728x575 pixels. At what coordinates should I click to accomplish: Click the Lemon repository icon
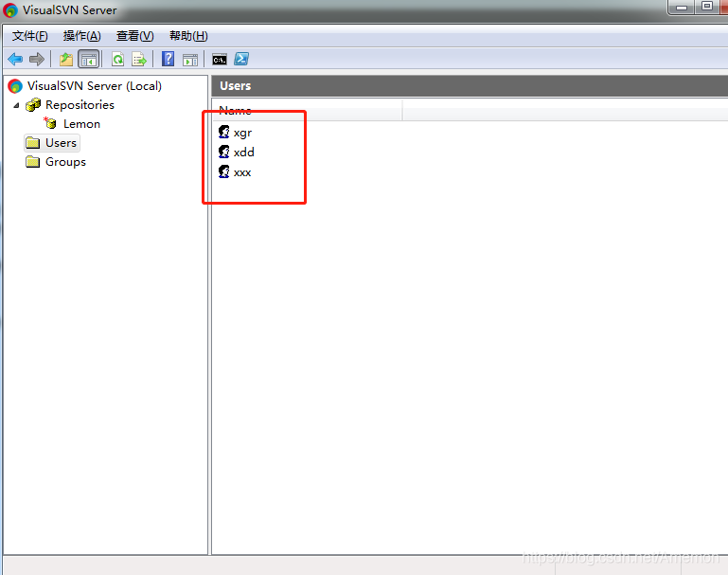pyautogui.click(x=50, y=123)
